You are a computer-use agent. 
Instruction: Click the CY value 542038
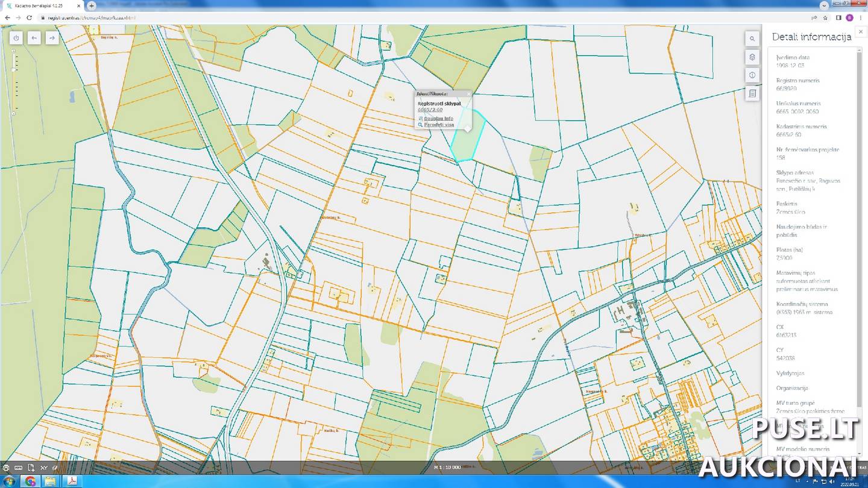pos(785,358)
